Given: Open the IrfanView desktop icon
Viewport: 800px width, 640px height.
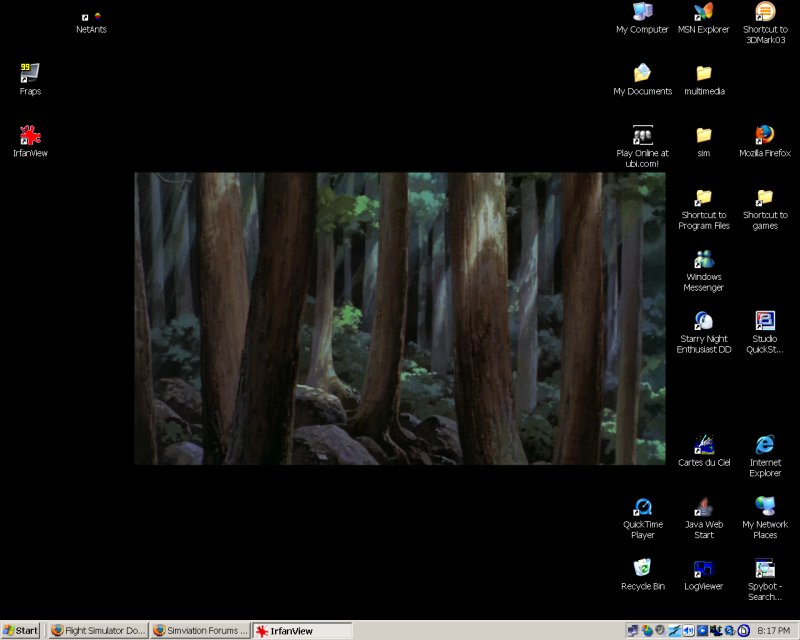Looking at the screenshot, I should pyautogui.click(x=30, y=135).
